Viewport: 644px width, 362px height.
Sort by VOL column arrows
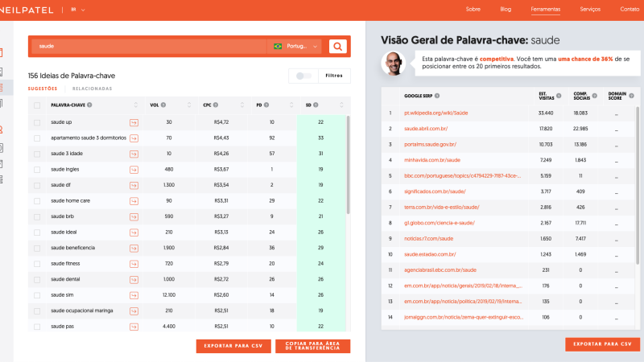(189, 105)
